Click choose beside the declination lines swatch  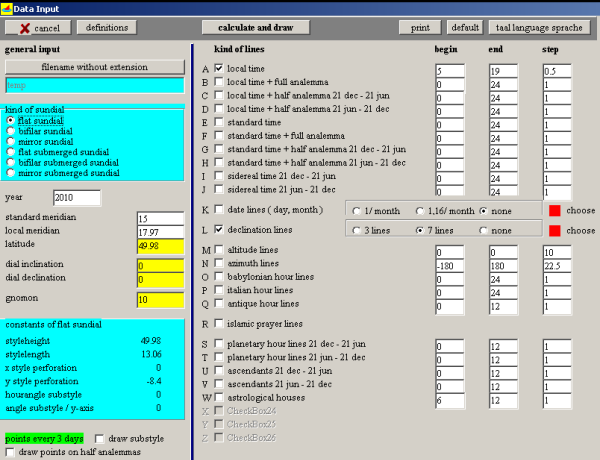[x=580, y=230]
